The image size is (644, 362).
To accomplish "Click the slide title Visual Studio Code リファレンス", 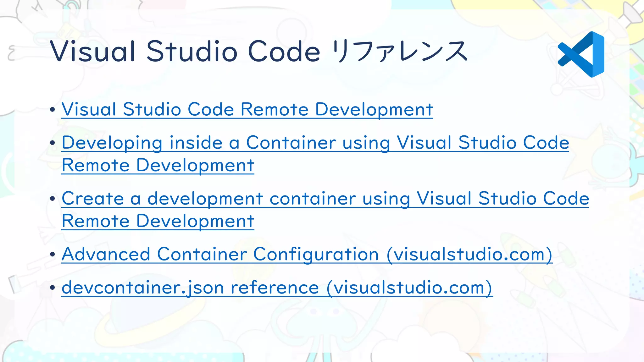I will 258,51.
